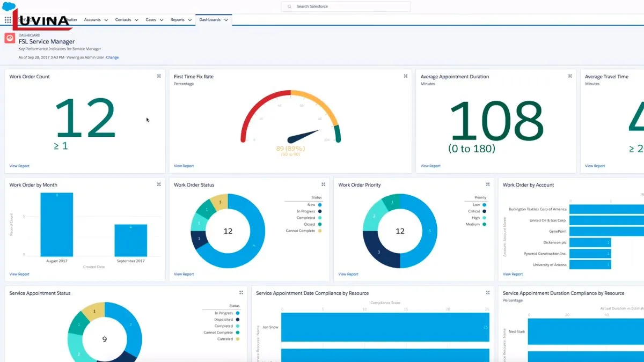Open the Contacts tab dropdown chevron
644x362 pixels.
pyautogui.click(x=137, y=20)
